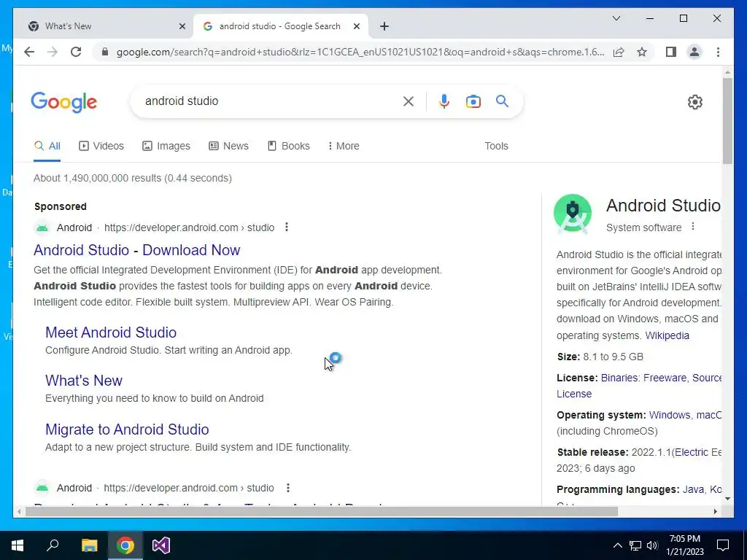
Task: Click the scroll-down arrow of vertical scrollbar
Action: point(727,499)
